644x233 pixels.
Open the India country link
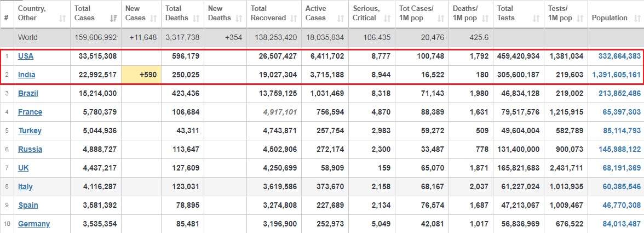[26, 75]
